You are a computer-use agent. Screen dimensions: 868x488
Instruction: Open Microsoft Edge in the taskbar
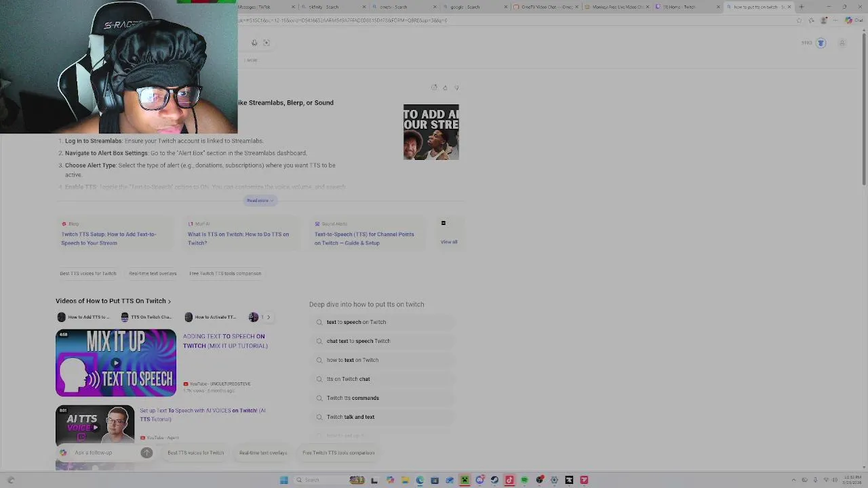tap(420, 480)
